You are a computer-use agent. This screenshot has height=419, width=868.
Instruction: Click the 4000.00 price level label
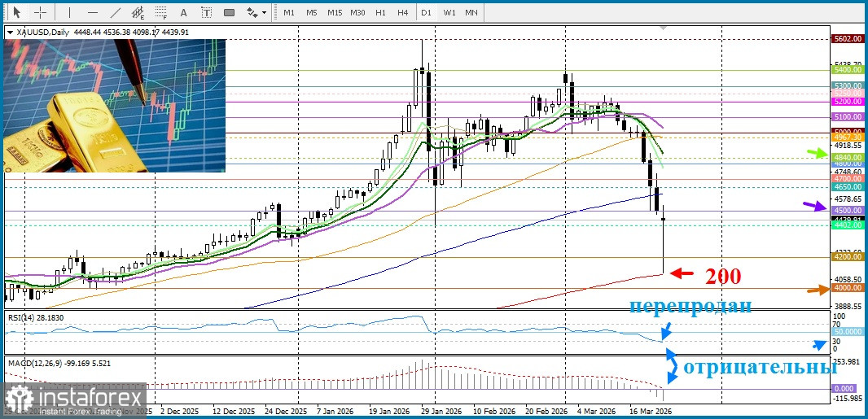pyautogui.click(x=847, y=288)
